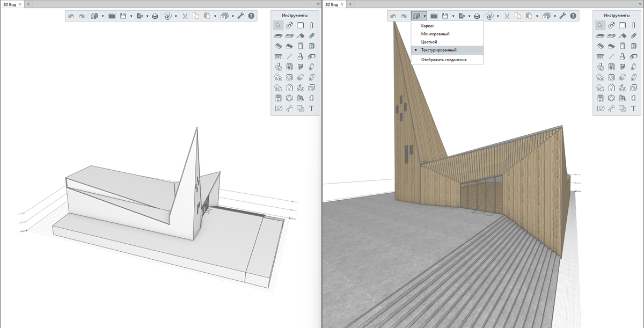Choose the Каркас visual style

click(x=428, y=26)
